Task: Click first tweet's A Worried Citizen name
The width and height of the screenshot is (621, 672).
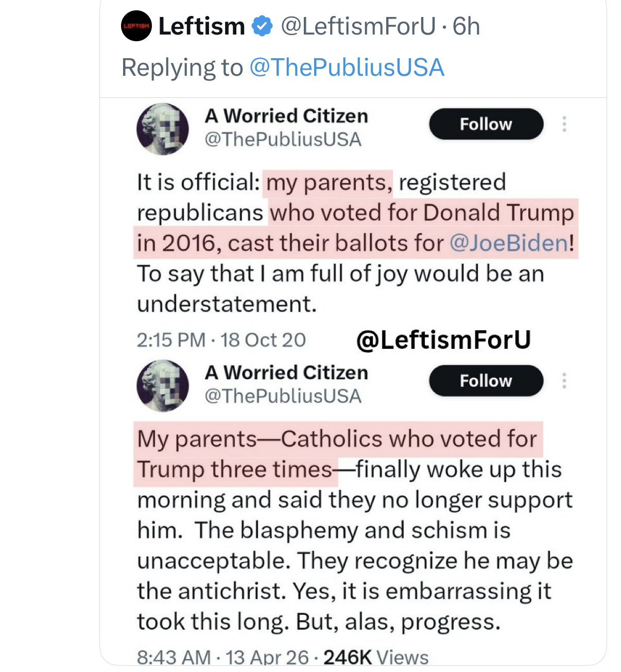Action: tap(286, 116)
